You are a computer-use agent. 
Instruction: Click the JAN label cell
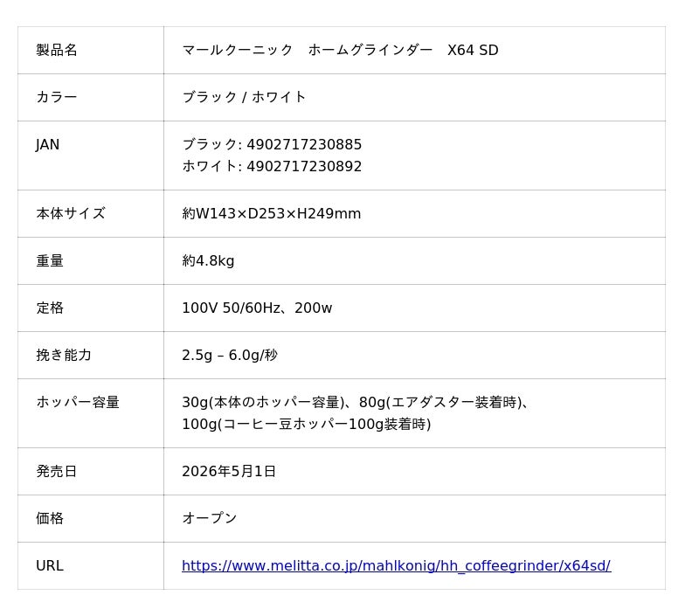(48, 145)
